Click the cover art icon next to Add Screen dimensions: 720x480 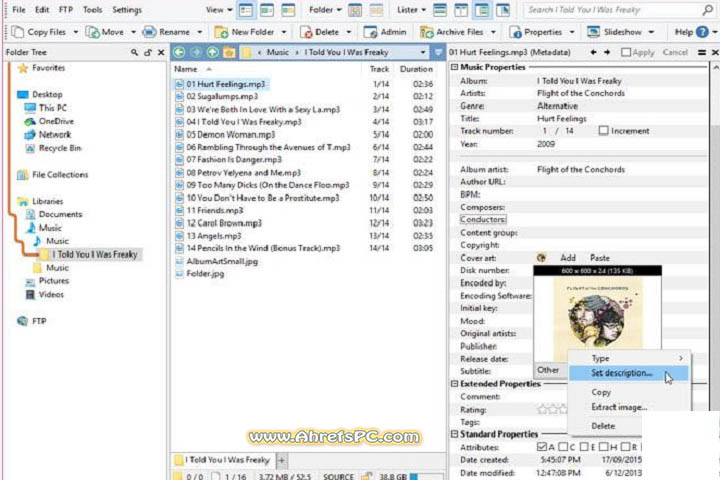point(541,258)
